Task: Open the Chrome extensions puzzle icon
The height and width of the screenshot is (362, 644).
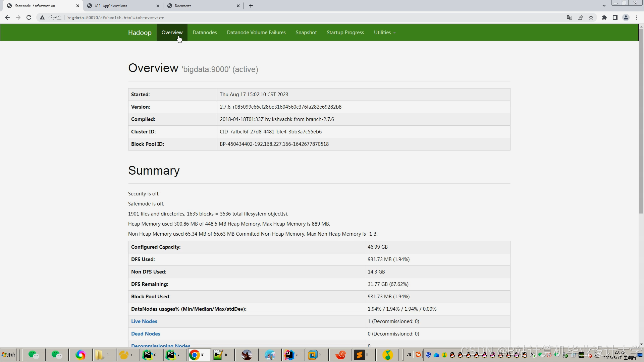Action: (x=604, y=17)
